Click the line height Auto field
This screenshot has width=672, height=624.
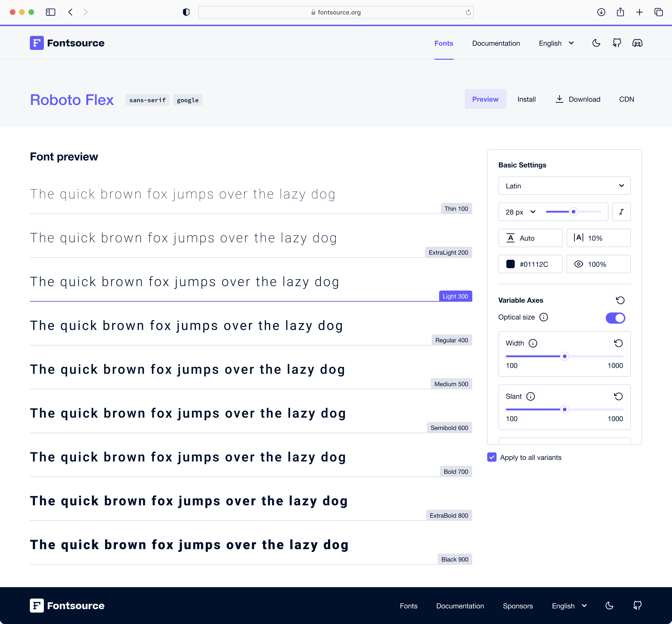coord(530,238)
